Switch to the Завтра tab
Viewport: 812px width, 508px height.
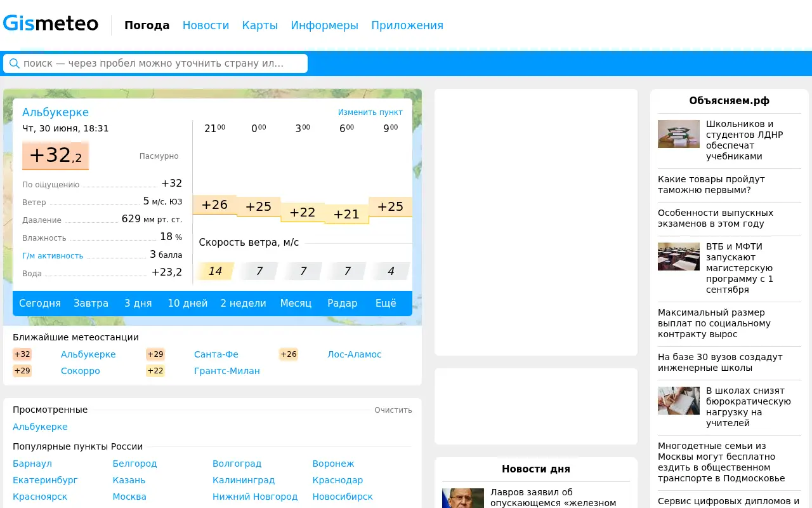(x=91, y=304)
